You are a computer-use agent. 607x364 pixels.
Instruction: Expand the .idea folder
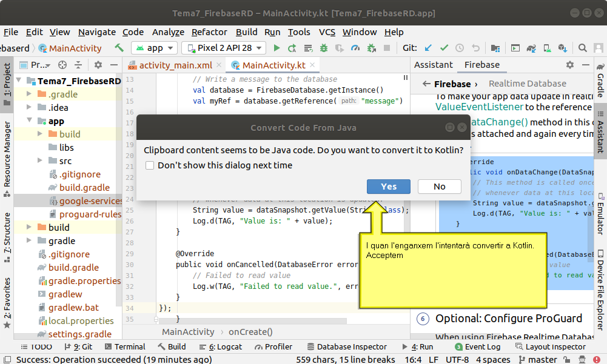pos(29,107)
